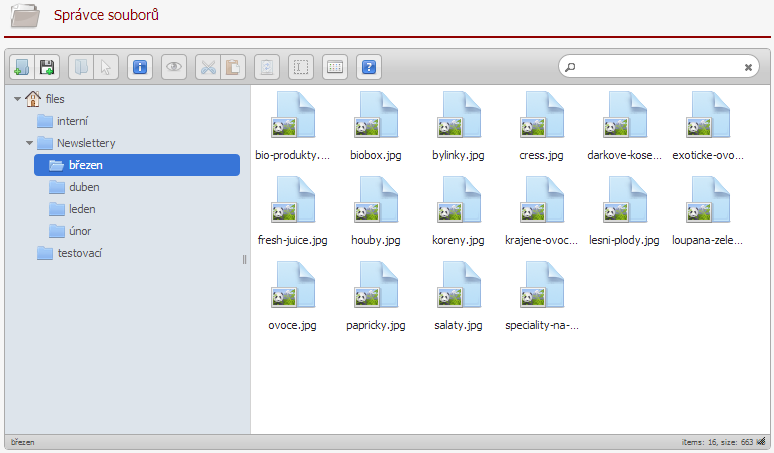Viewport: 774px width, 453px height.
Task: Click the panel splitter handle beside tree
Action: point(244,260)
